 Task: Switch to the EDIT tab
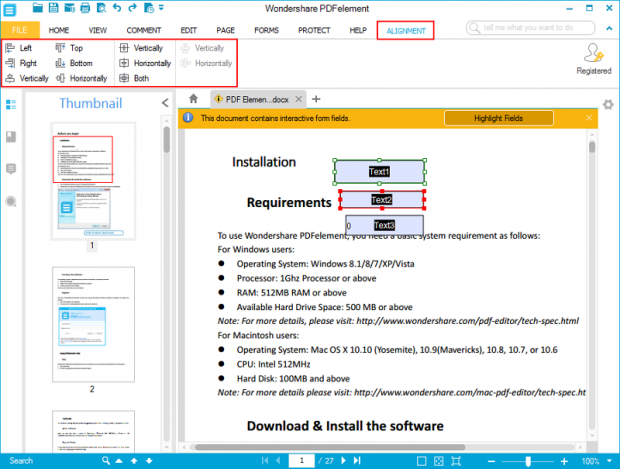pyautogui.click(x=189, y=30)
